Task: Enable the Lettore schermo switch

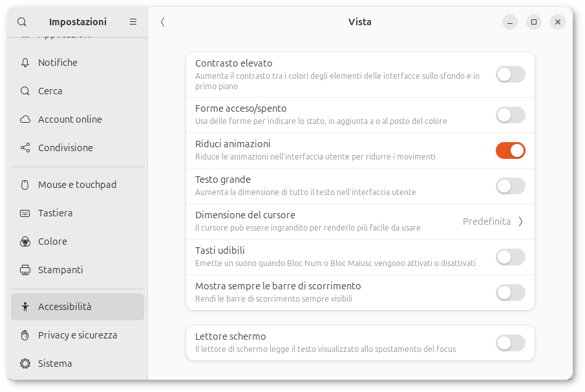Action: point(510,343)
